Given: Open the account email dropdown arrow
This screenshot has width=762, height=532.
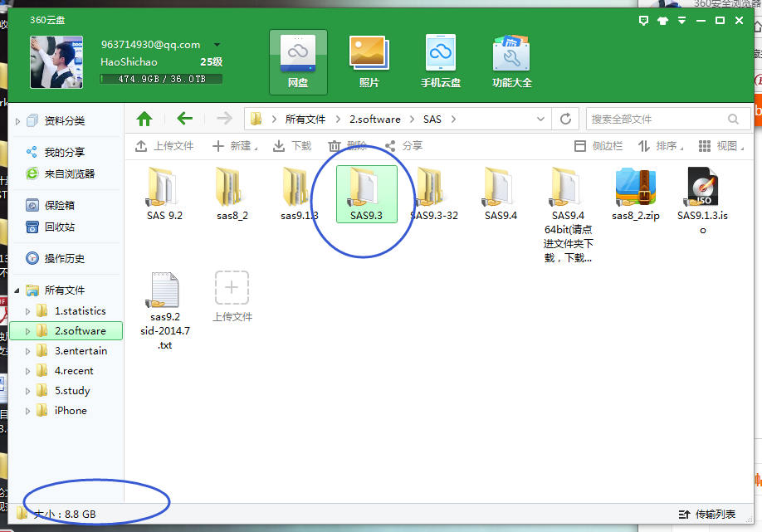Looking at the screenshot, I should pyautogui.click(x=217, y=45).
